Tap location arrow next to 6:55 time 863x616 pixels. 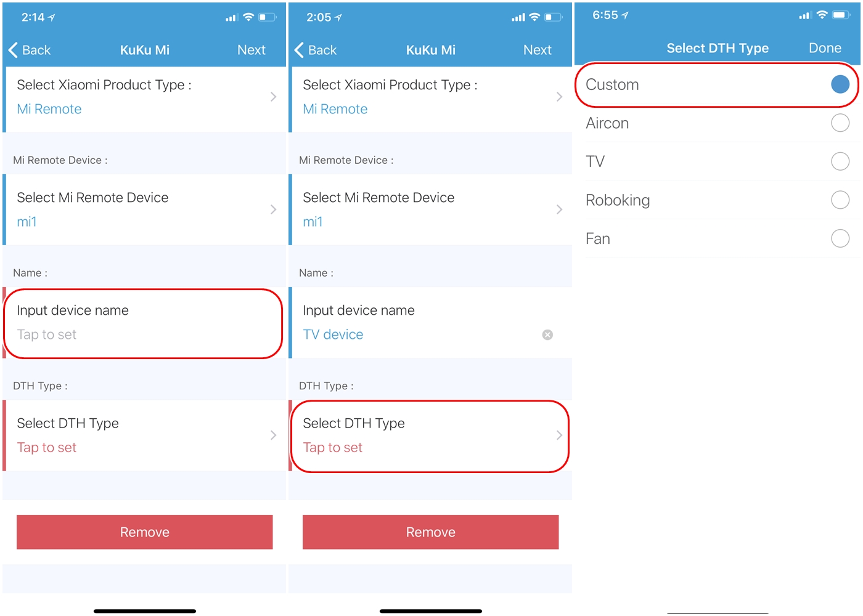point(624,15)
